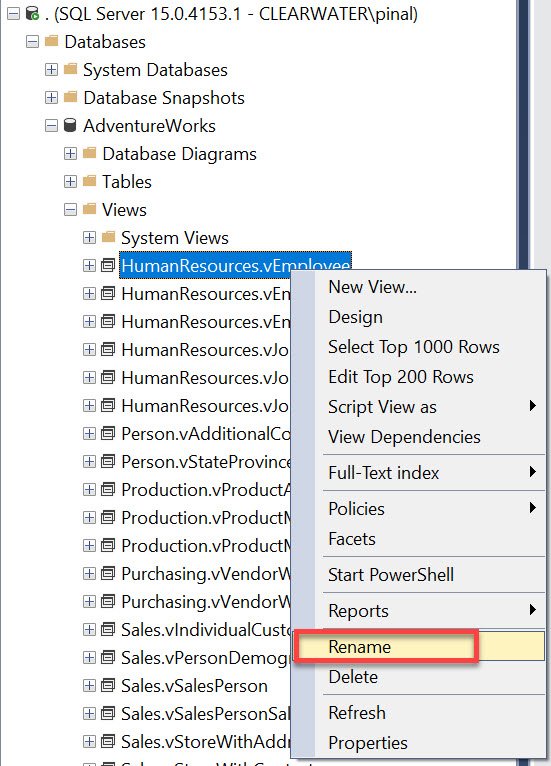Expand the Sales.vIndividualCust view node
This screenshot has height=766, width=551.
pos(89,629)
